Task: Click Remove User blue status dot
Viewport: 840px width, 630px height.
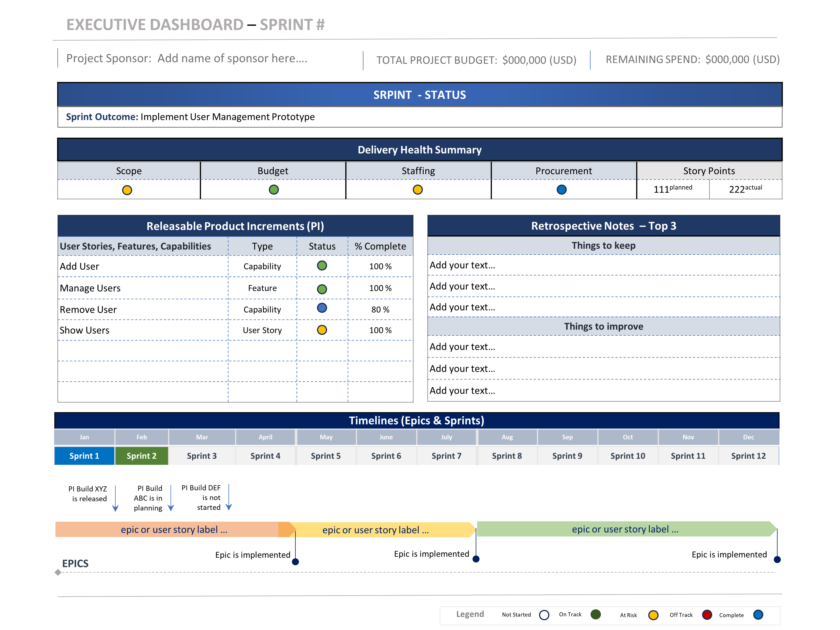Action: (322, 308)
